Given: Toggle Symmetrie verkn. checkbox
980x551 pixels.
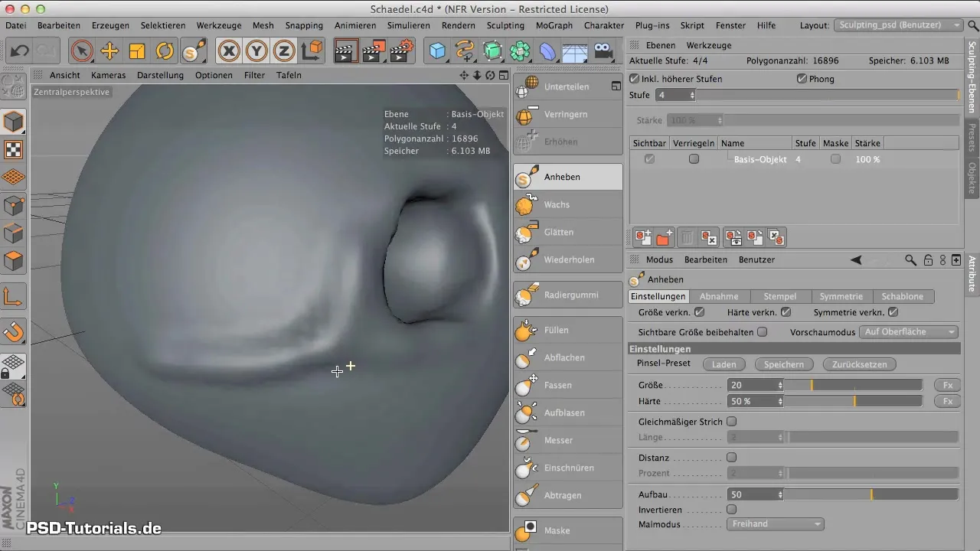Looking at the screenshot, I should [x=893, y=312].
